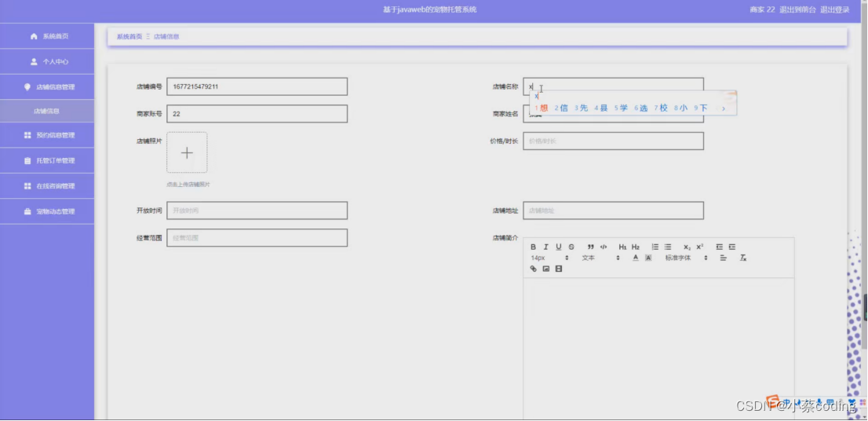Click the 店铺编号 input field
This screenshot has width=868, height=421.
tap(257, 86)
